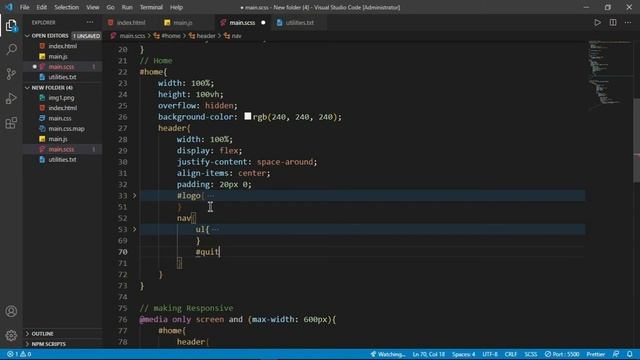Open the Source Control view icon
Screen dimensions: 640x360
point(11,74)
